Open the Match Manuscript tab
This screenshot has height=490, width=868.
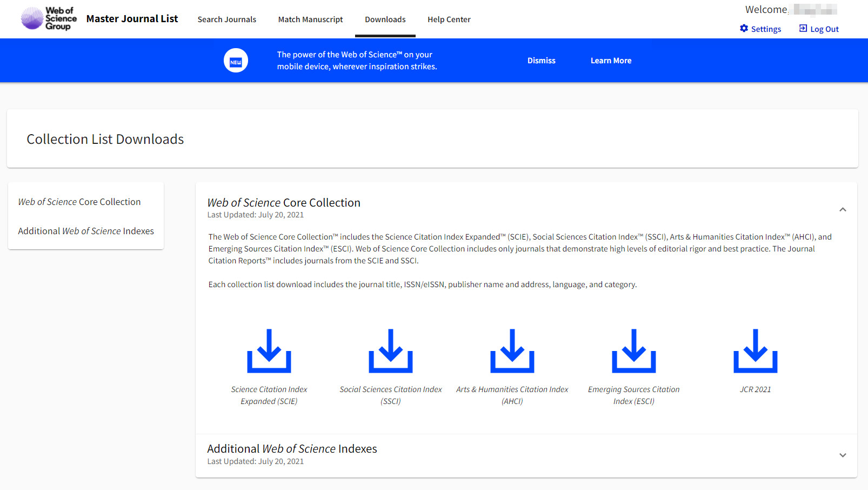pyautogui.click(x=311, y=19)
